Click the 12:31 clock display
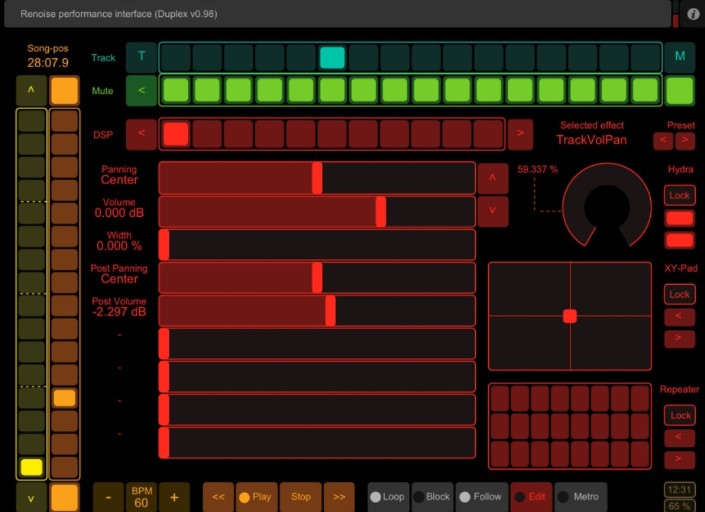 pos(679,489)
